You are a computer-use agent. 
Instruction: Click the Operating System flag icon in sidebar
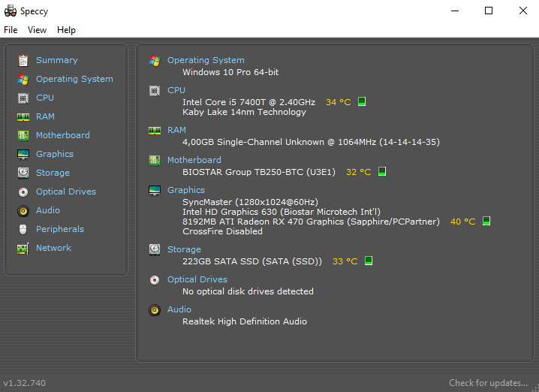tap(23, 80)
